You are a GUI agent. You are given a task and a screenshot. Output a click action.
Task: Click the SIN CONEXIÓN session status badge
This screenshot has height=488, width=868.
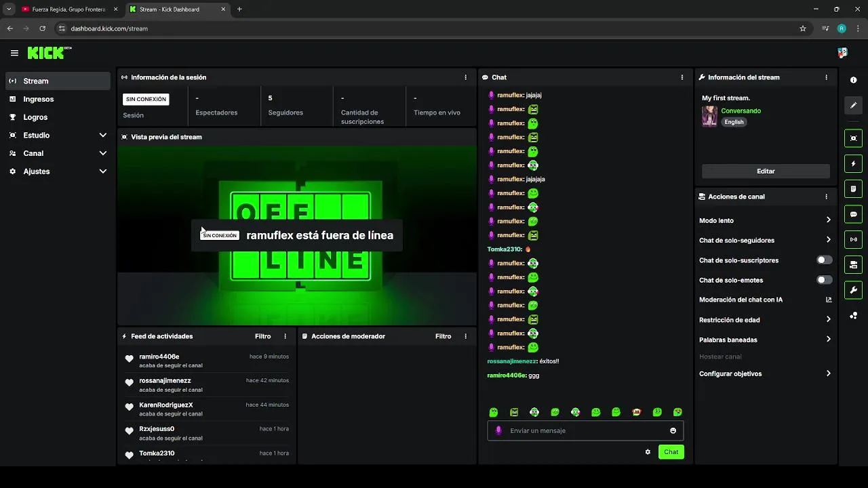pos(146,99)
